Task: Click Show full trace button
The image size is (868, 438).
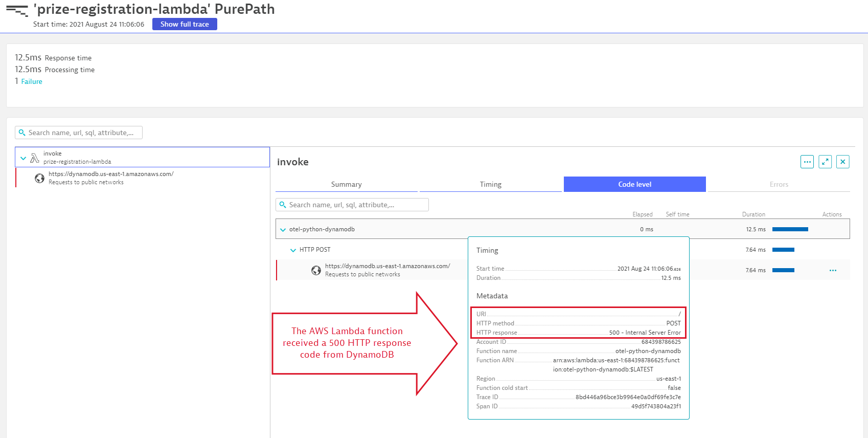Action: pyautogui.click(x=185, y=24)
